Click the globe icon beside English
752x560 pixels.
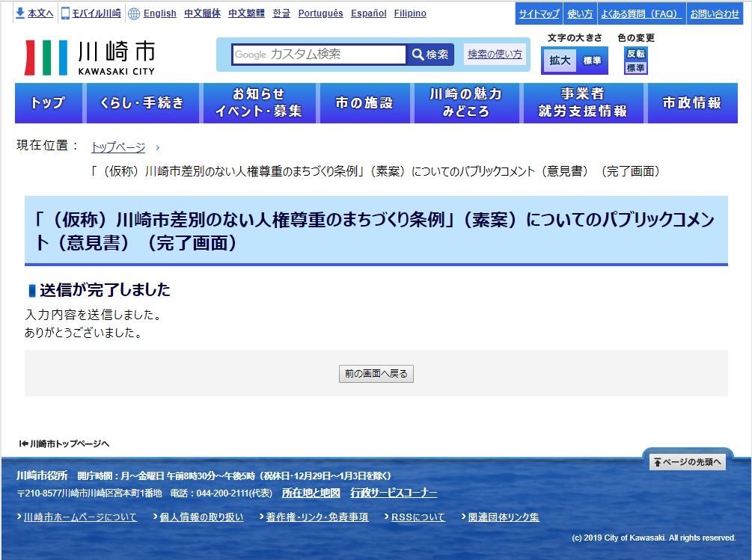pyautogui.click(x=134, y=13)
